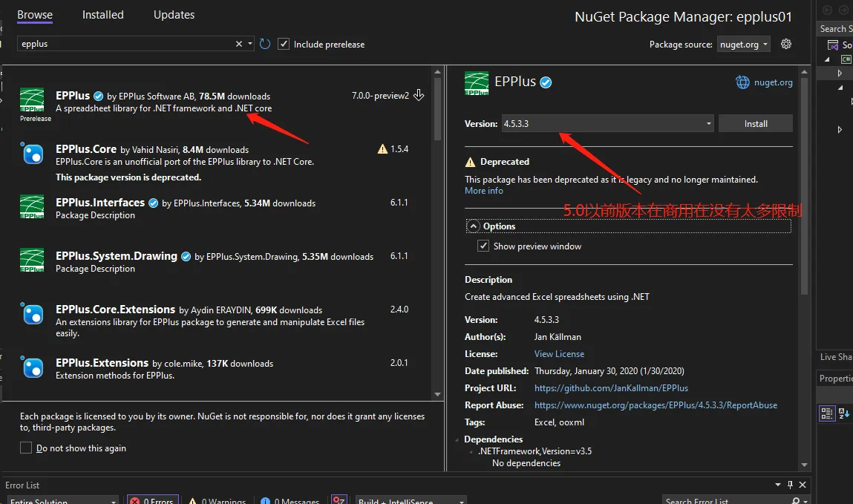Click the package list scroll down arrow
This screenshot has height=504, width=853.
pos(437,395)
